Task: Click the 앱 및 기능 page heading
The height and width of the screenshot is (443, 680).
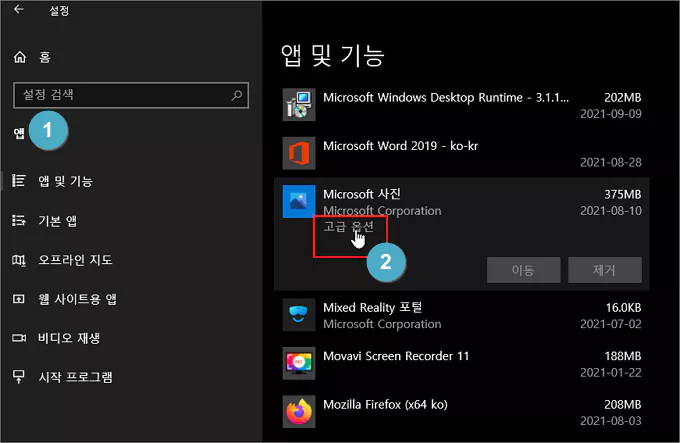Action: [x=333, y=55]
